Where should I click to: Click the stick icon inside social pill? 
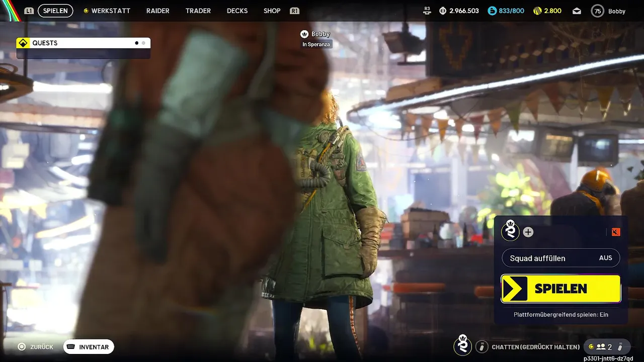620,346
